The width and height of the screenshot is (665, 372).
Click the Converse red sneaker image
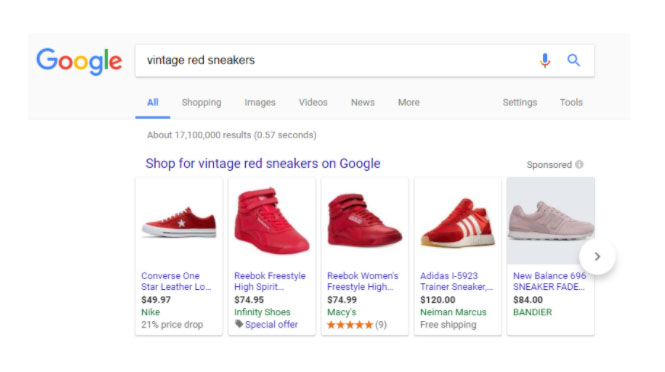tap(179, 222)
